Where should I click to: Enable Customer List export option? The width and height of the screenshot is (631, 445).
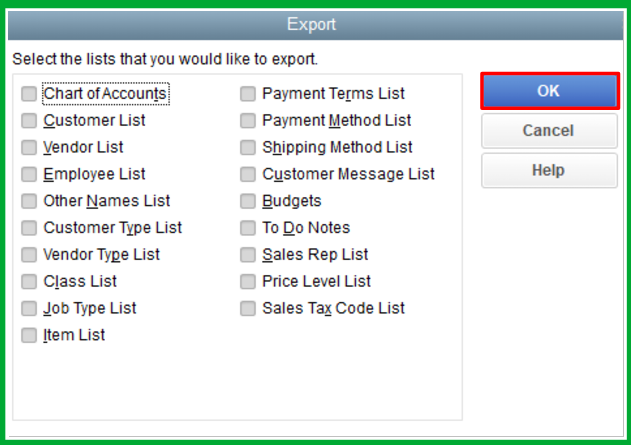[29, 121]
